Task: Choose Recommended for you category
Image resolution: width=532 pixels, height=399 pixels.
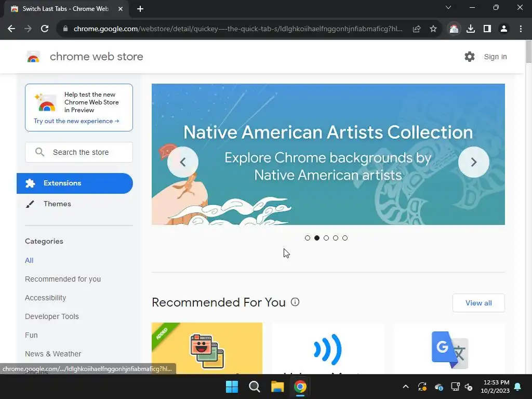Action: (x=63, y=279)
